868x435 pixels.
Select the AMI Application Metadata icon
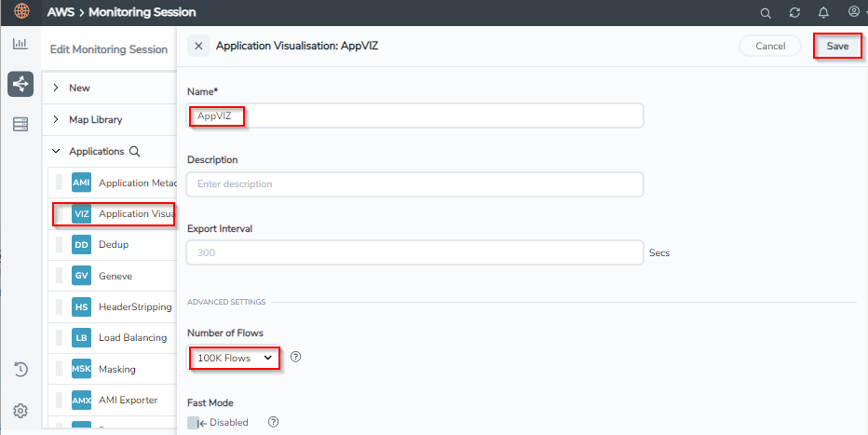[x=81, y=183]
